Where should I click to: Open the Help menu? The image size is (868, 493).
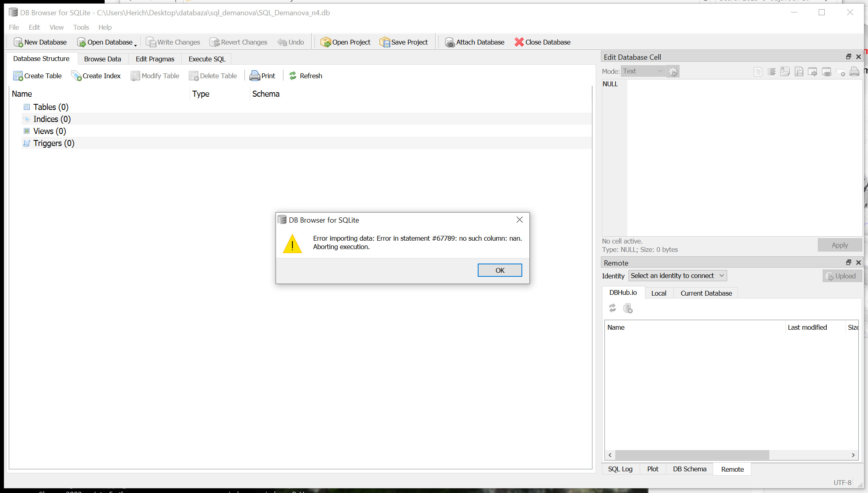tap(105, 27)
